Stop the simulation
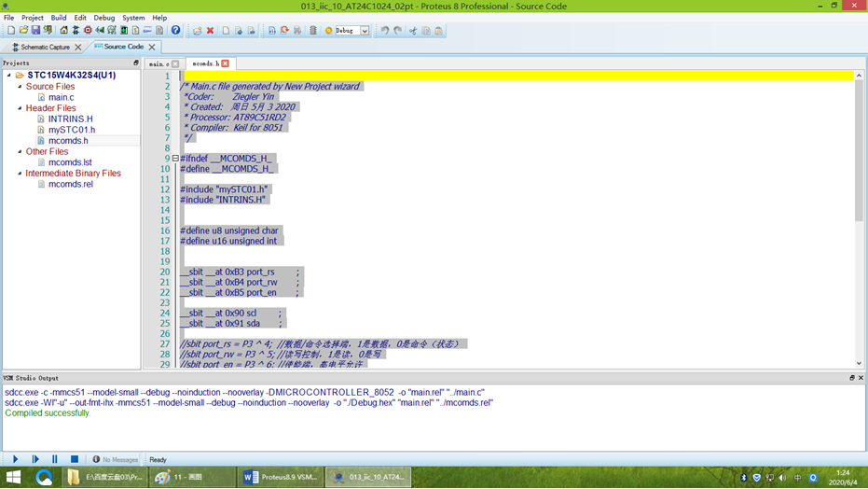Viewport: 868px width, 489px height. pyautogui.click(x=75, y=459)
